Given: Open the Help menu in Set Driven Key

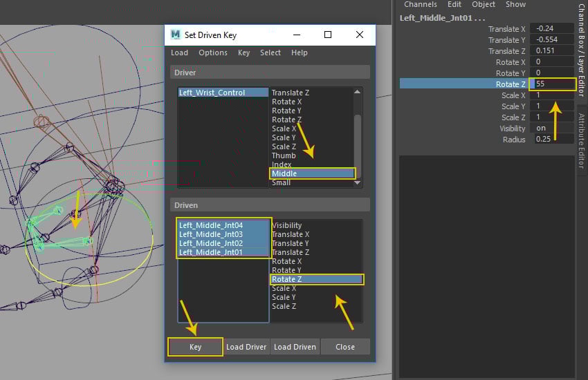Looking at the screenshot, I should [299, 53].
